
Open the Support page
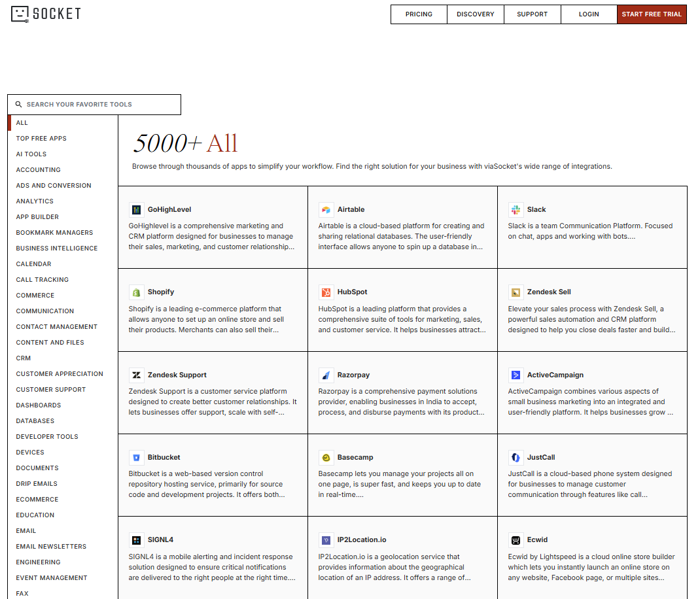(x=532, y=14)
